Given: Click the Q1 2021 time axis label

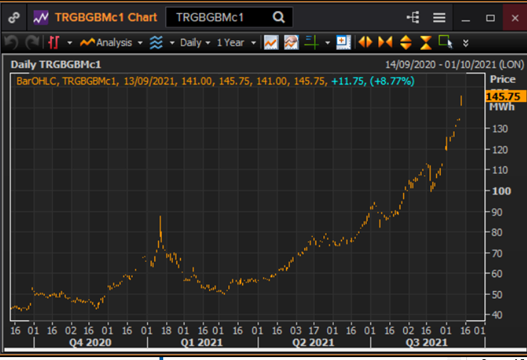Looking at the screenshot, I should 202,343.
